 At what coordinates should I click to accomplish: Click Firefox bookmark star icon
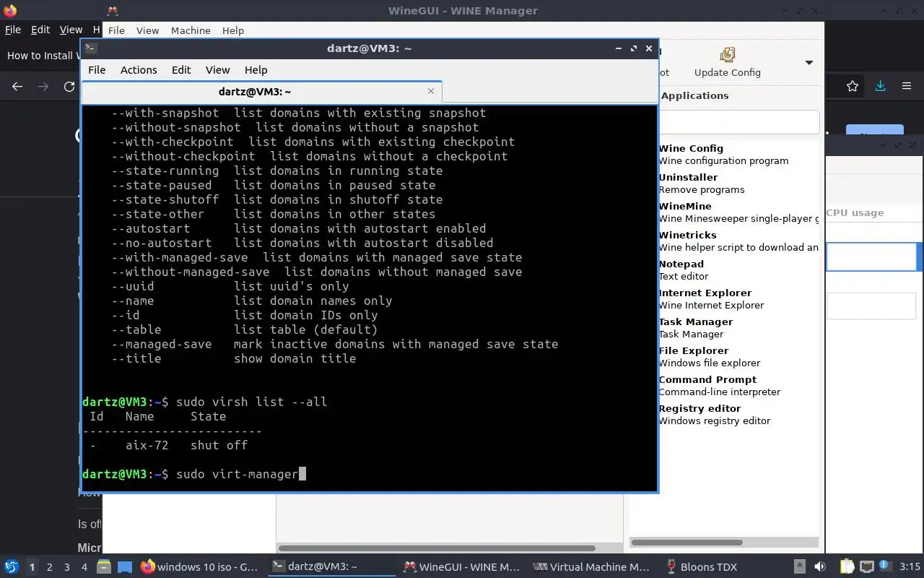pos(853,86)
